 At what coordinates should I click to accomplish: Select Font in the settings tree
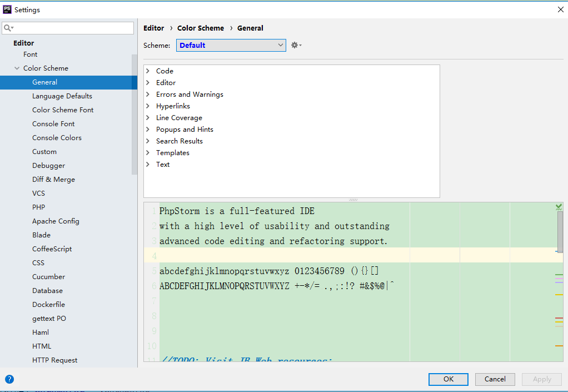[x=31, y=54]
